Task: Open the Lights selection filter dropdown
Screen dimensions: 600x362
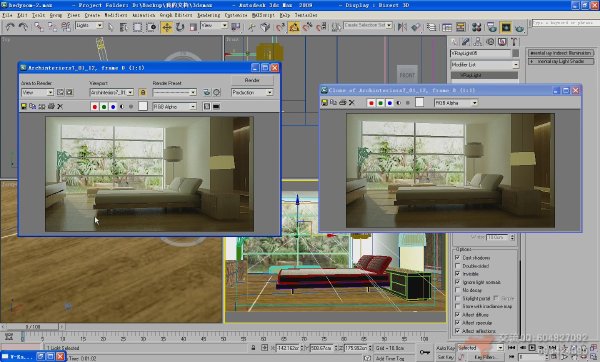Action: pyautogui.click(x=89, y=26)
